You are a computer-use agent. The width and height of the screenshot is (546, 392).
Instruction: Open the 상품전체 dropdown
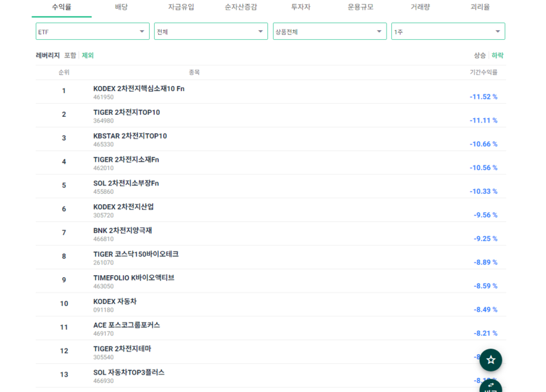(330, 31)
